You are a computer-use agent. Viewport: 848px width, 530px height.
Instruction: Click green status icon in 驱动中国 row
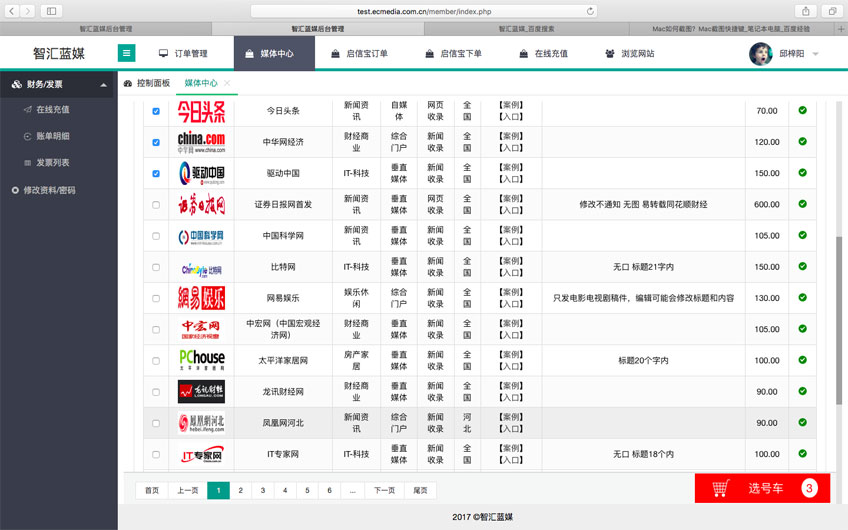[x=803, y=173]
